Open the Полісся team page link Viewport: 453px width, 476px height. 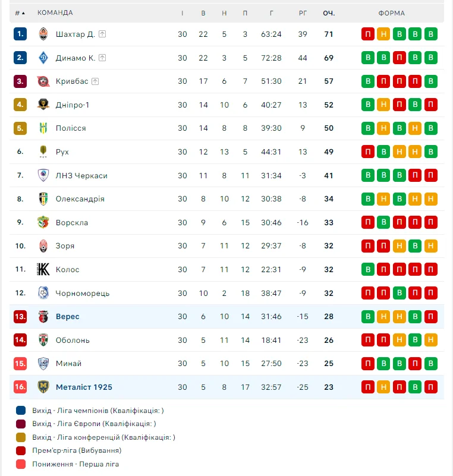coord(71,128)
